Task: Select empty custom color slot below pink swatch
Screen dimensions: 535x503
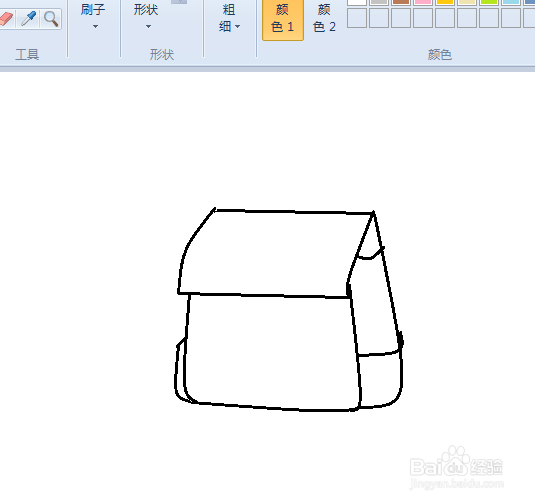Action: (x=423, y=18)
